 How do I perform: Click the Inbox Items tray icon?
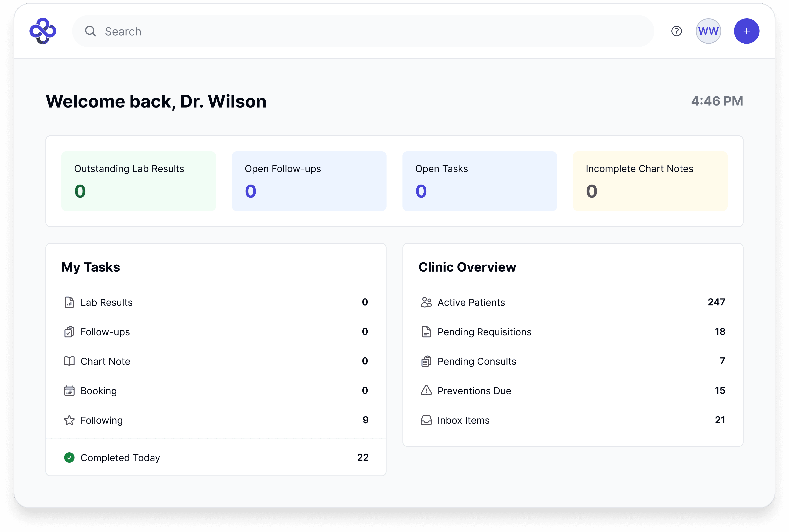426,420
